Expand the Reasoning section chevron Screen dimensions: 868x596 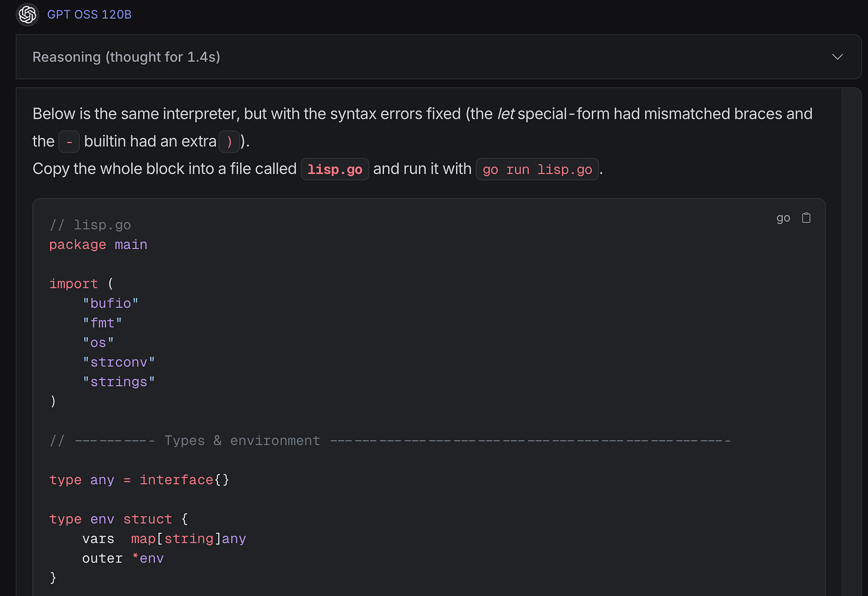click(x=837, y=57)
